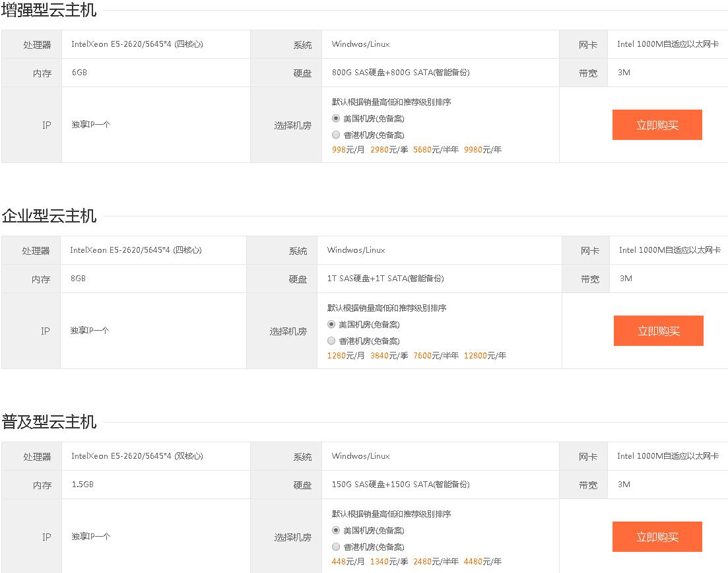Viewport: 728px width, 573px height.
Task: Click the 998元/月 price
Action: point(348,150)
